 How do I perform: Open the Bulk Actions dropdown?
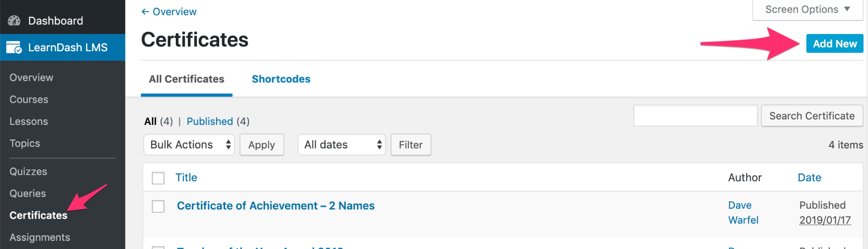point(189,145)
